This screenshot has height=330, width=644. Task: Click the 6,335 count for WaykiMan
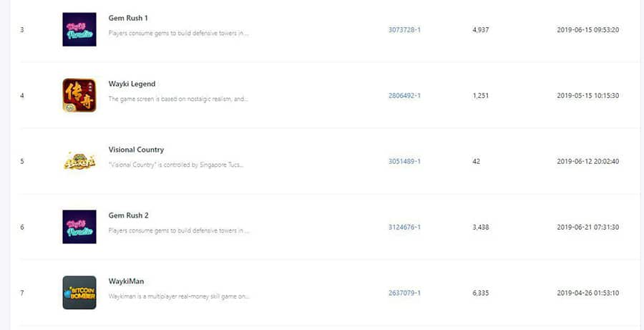click(481, 293)
